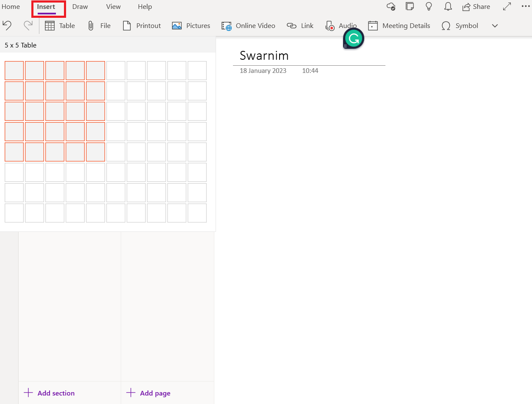
Task: Select the top-left table grid cell
Action: click(x=14, y=70)
